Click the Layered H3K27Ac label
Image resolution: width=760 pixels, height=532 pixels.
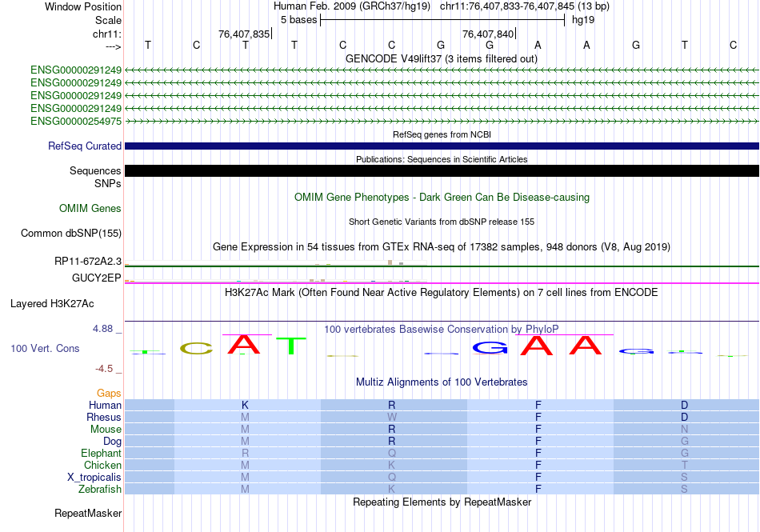[52, 304]
